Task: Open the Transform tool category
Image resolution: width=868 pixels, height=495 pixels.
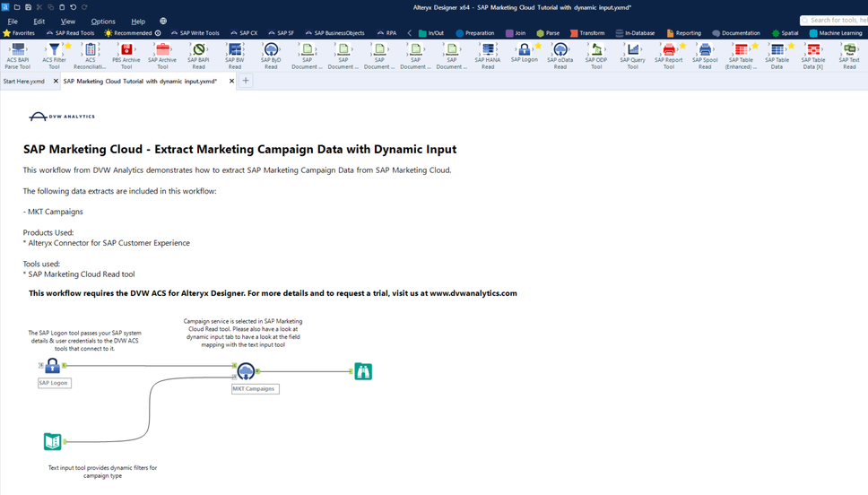Action: (587, 33)
